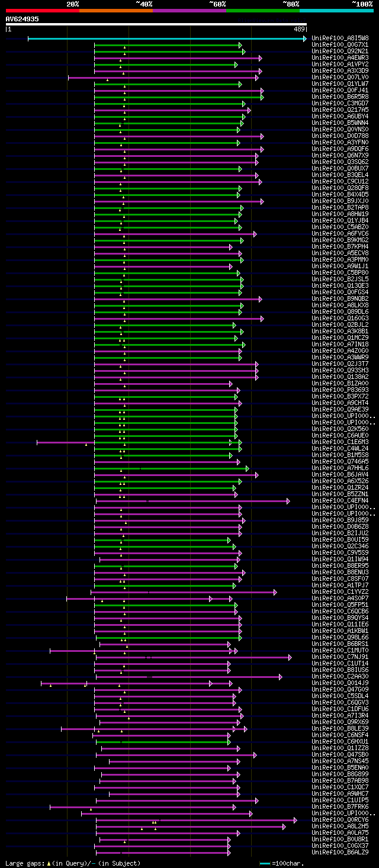Select label UniRef100_Q07LV0

pyautogui.click(x=340, y=78)
